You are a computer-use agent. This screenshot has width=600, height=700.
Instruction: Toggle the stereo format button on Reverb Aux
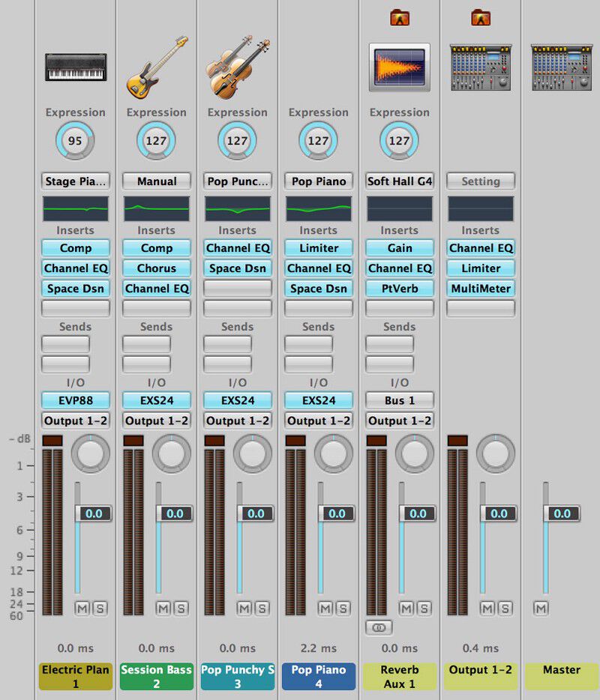[379, 628]
